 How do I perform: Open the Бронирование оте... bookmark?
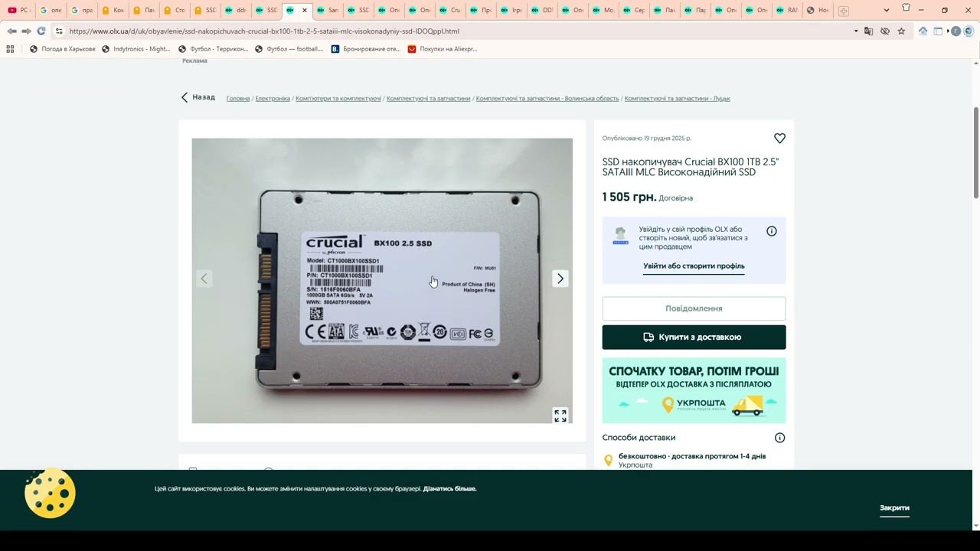click(x=366, y=49)
